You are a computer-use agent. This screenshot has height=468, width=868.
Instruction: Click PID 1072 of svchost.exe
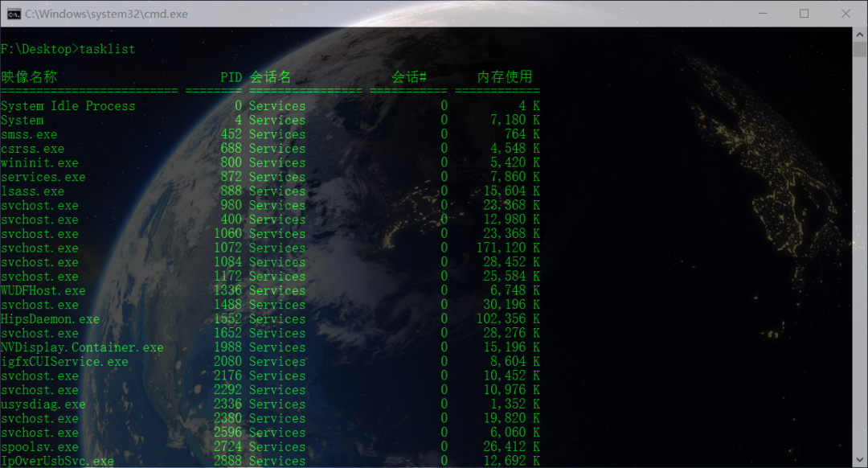[x=228, y=248]
